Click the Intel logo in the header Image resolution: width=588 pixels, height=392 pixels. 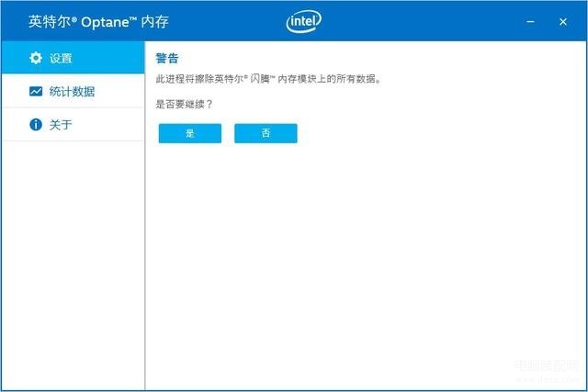point(303,21)
